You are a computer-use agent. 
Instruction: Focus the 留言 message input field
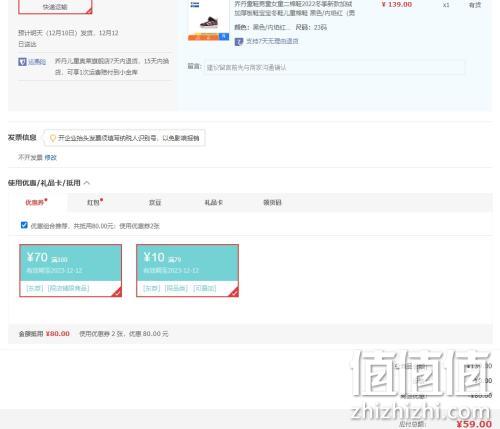coord(334,68)
